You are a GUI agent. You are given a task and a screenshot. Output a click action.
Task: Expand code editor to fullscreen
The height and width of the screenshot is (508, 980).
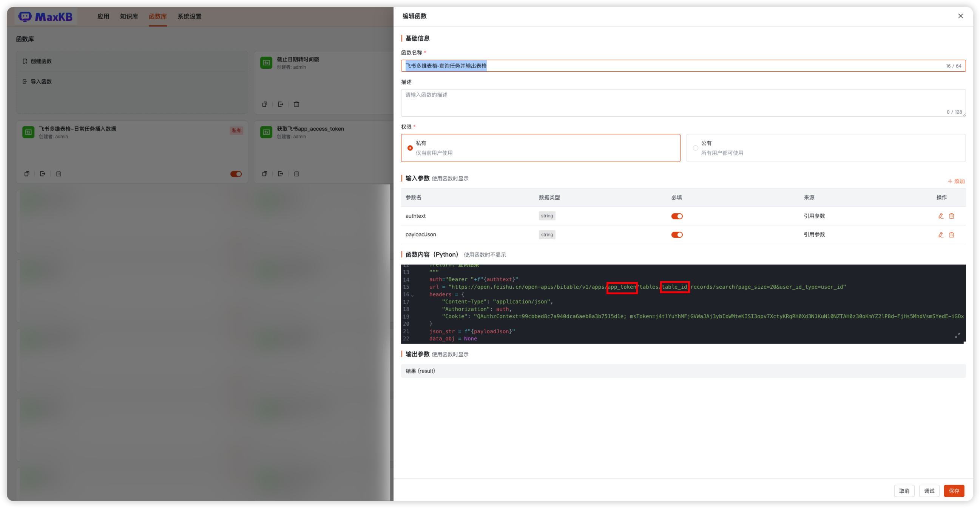pyautogui.click(x=957, y=336)
